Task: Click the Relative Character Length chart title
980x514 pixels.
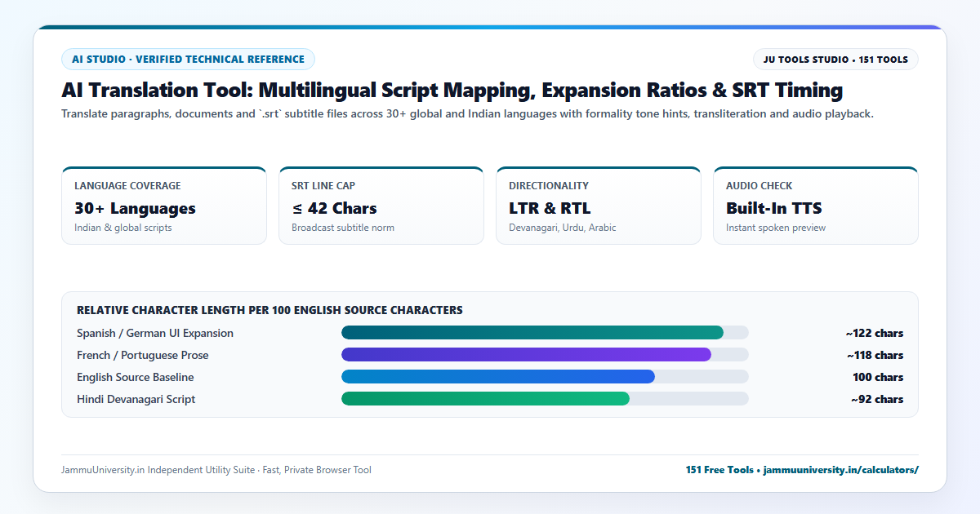Action: click(x=269, y=310)
